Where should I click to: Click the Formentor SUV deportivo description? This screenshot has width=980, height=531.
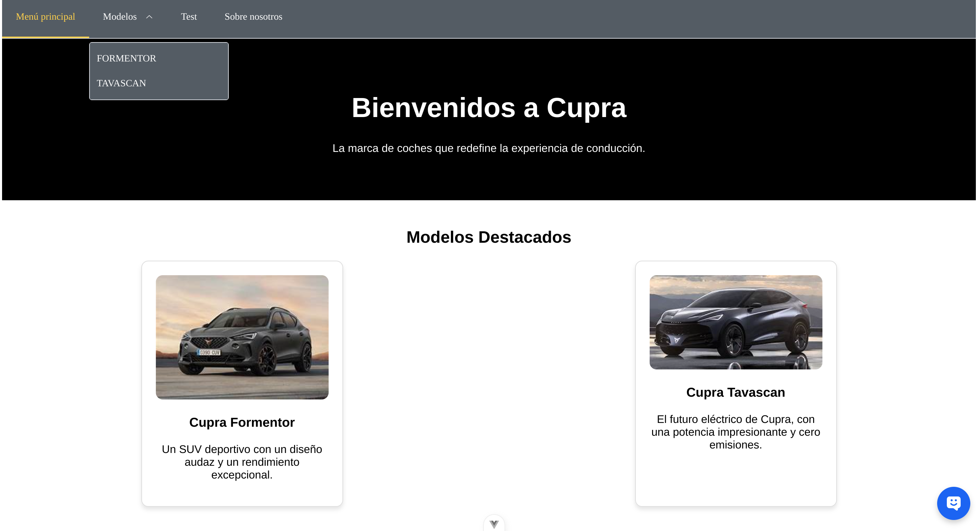[242, 462]
